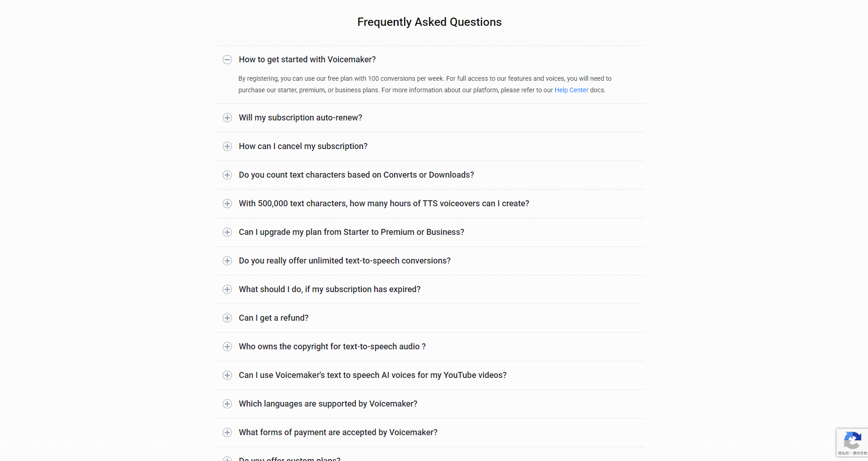
Task: Collapse the 'How to get started with Voicemaker?' heading
Action: [307, 60]
